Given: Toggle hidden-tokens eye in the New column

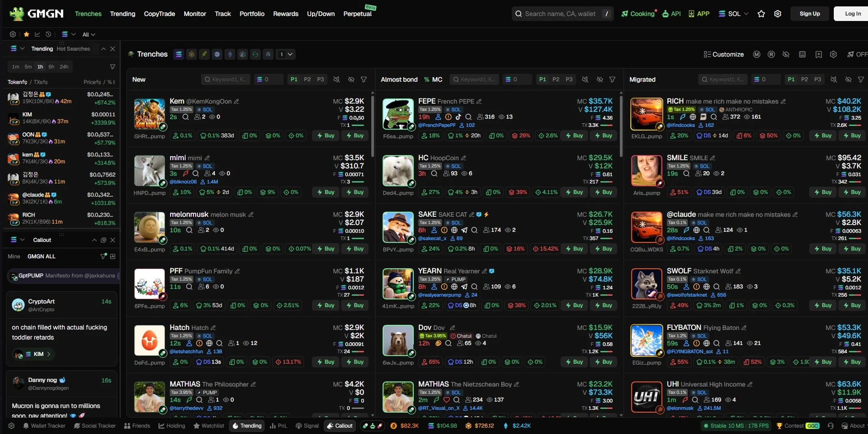Looking at the screenshot, I should [x=351, y=79].
